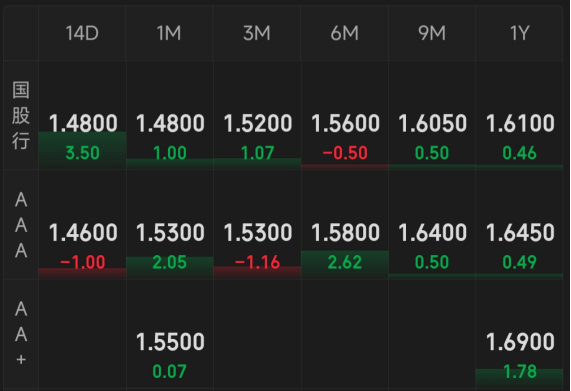
Task: Click the 3M tenor header
Action: tap(257, 33)
